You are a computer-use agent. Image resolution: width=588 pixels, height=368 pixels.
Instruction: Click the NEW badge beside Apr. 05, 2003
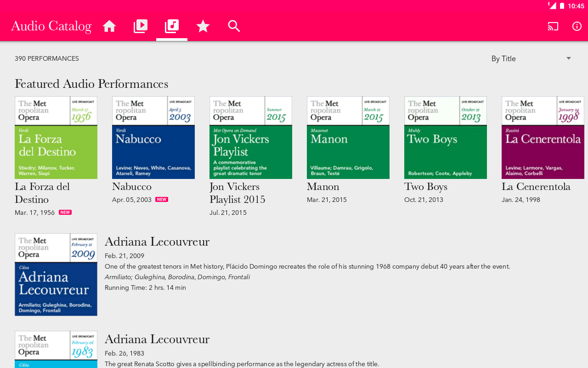click(x=162, y=200)
